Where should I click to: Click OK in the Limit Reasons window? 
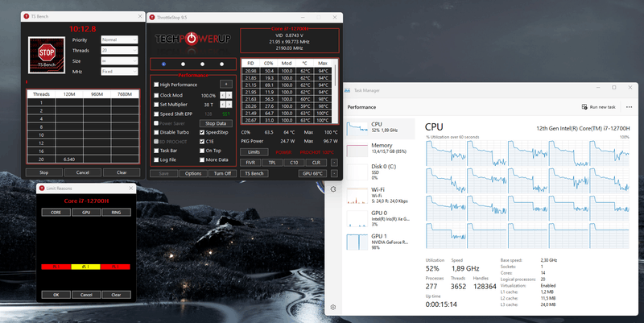pos(56,295)
